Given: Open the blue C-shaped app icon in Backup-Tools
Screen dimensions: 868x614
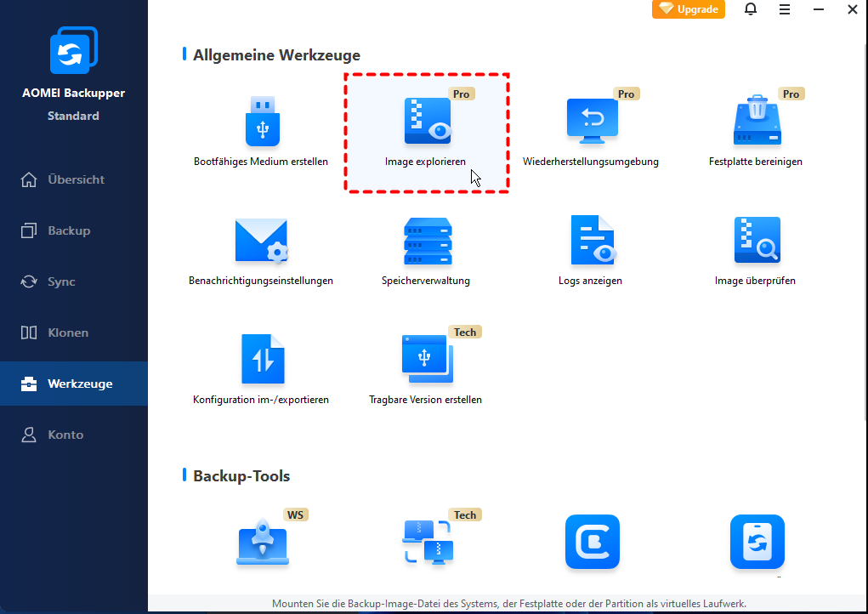Looking at the screenshot, I should (x=592, y=542).
